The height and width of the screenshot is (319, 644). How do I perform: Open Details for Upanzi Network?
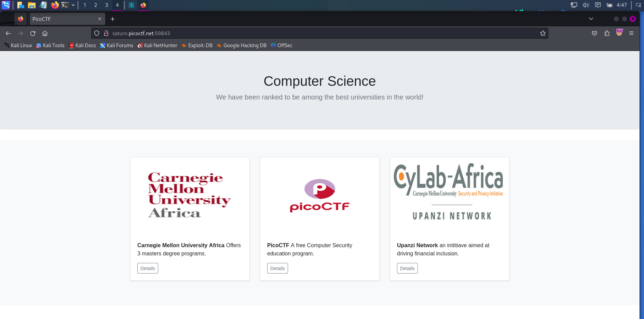point(407,268)
